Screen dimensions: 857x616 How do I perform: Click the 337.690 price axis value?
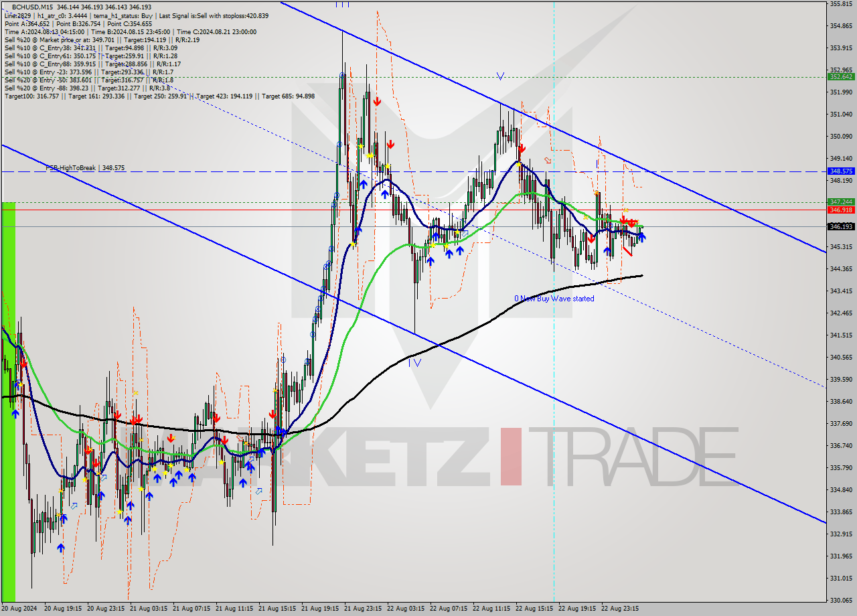tap(841, 424)
